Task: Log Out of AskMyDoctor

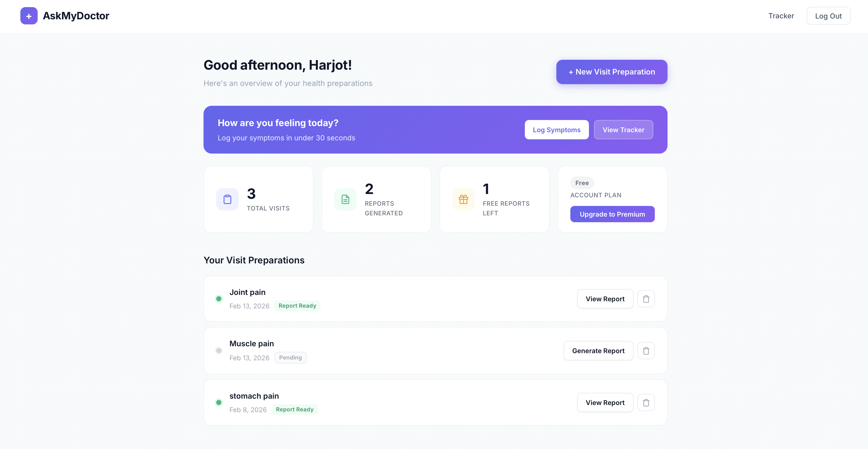Action: click(x=829, y=16)
